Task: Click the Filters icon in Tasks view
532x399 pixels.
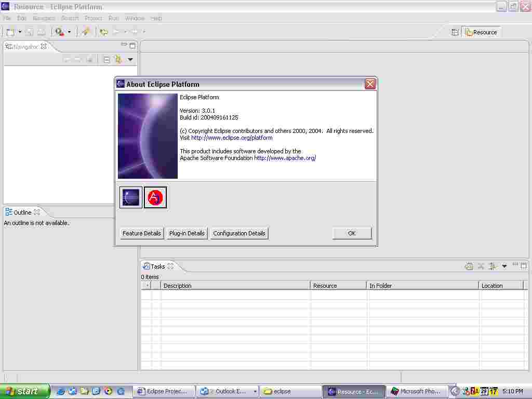Action: pyautogui.click(x=493, y=267)
